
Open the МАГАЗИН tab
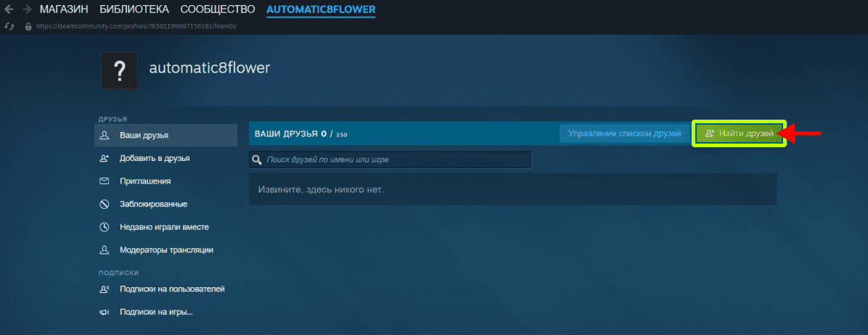click(65, 9)
